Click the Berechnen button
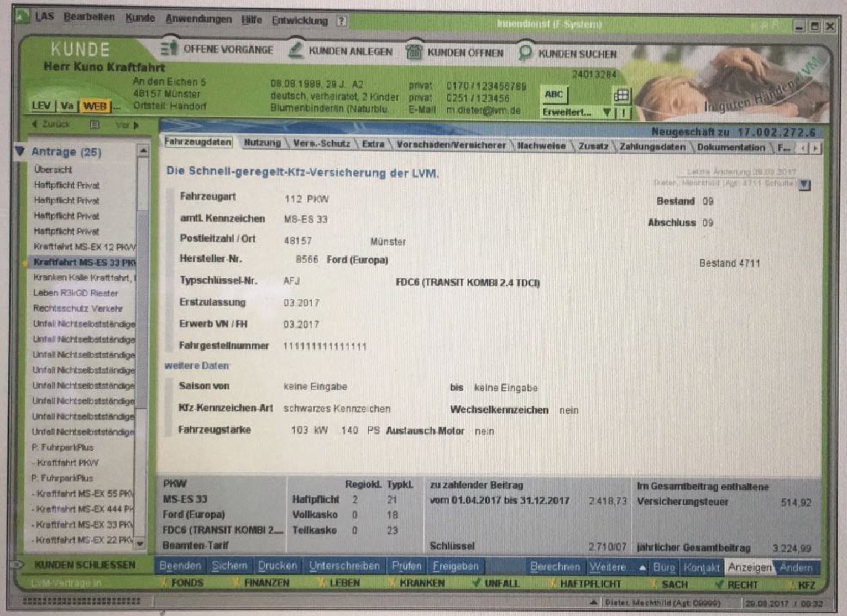Screen dimensions: 847x616 [x=555, y=567]
